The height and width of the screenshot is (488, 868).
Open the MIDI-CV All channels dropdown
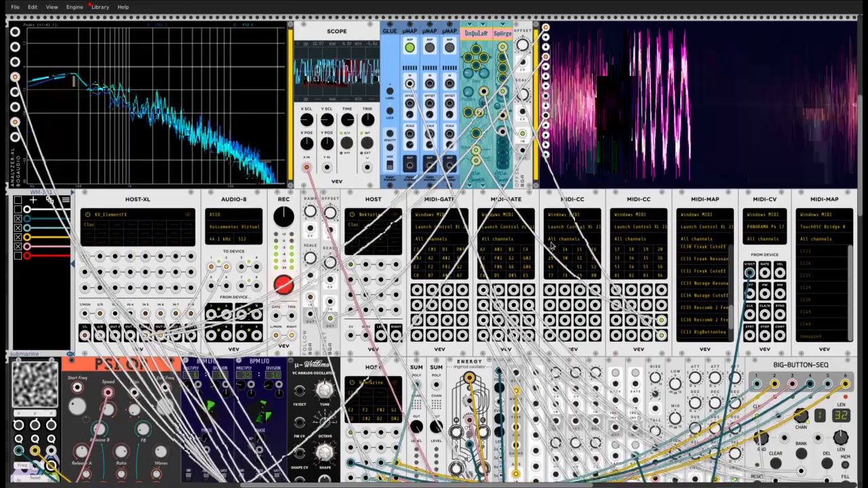pyautogui.click(x=764, y=239)
